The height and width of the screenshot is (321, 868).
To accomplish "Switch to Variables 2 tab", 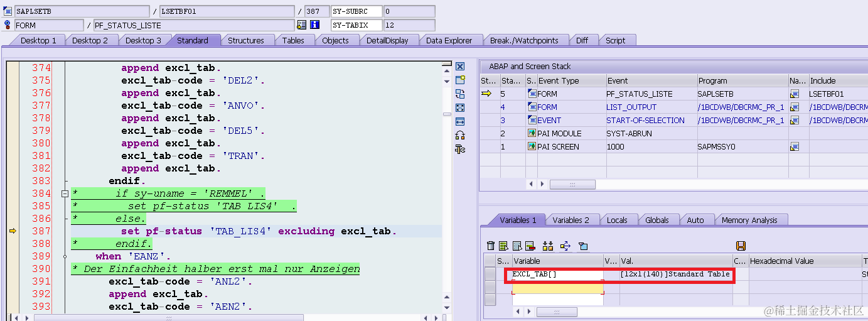I will coord(571,220).
